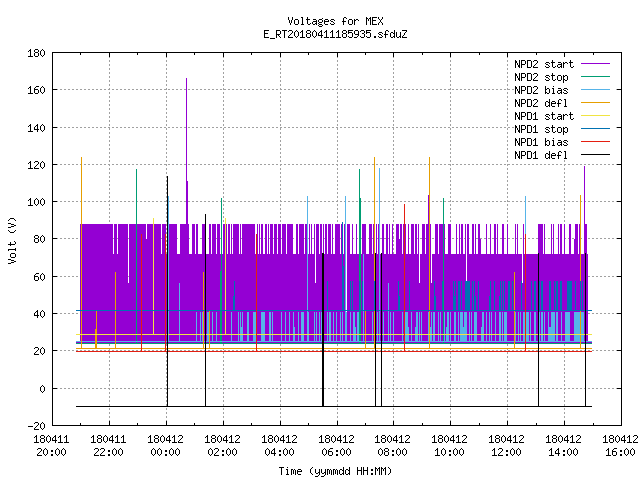640x480 pixels.
Task: Click the x-axis label 180411 22:00
Action: pyautogui.click(x=108, y=446)
